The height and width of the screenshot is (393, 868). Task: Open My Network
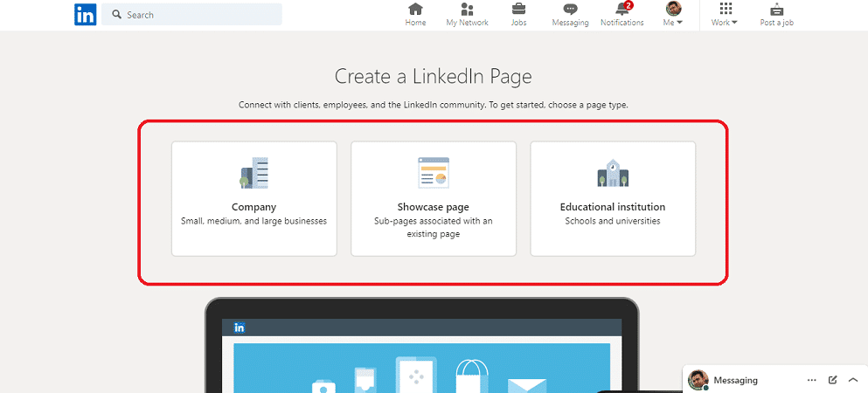pos(467,15)
